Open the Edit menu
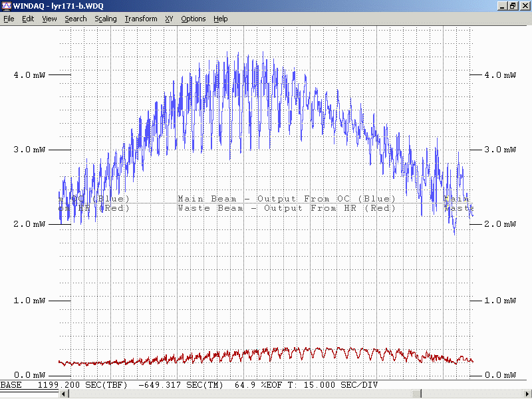Viewport: 532px width, 399px height. [28, 19]
